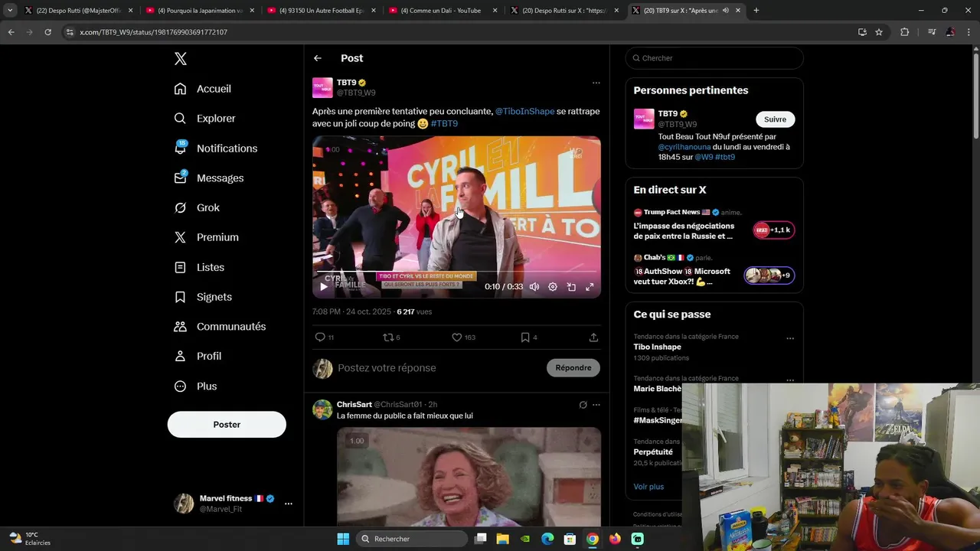Open Trump Fact News live space
This screenshot has width=980, height=551.
point(714,224)
